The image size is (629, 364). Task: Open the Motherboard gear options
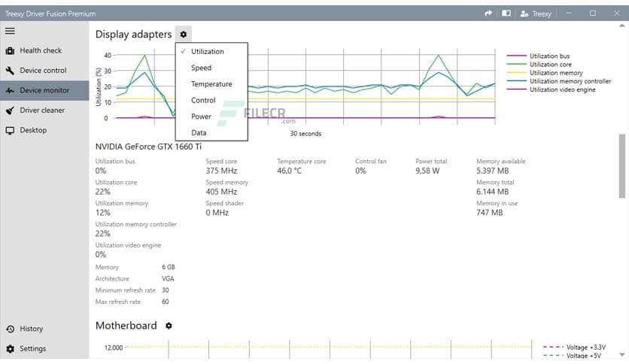point(169,326)
